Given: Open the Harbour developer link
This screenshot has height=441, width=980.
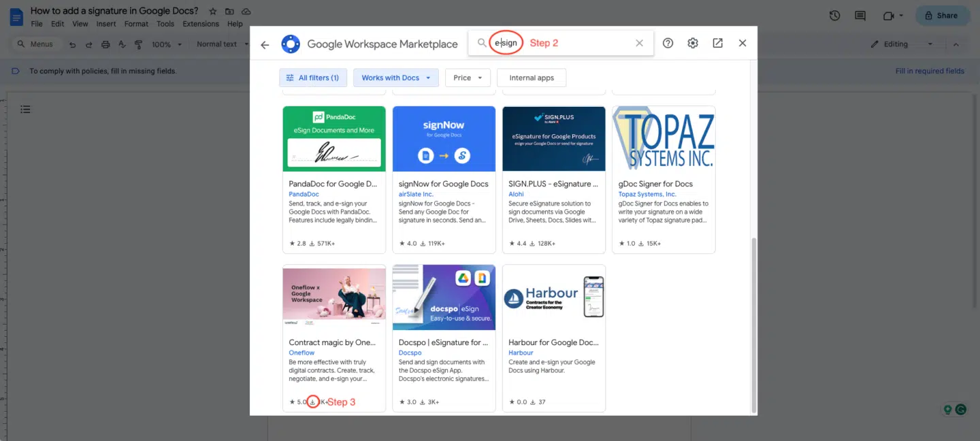Looking at the screenshot, I should [x=521, y=353].
